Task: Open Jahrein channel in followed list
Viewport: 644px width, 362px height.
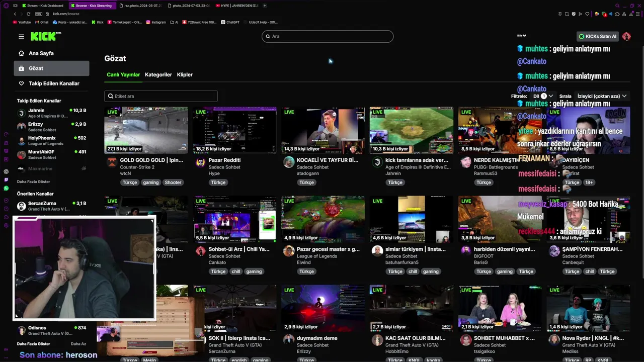Action: click(x=51, y=113)
